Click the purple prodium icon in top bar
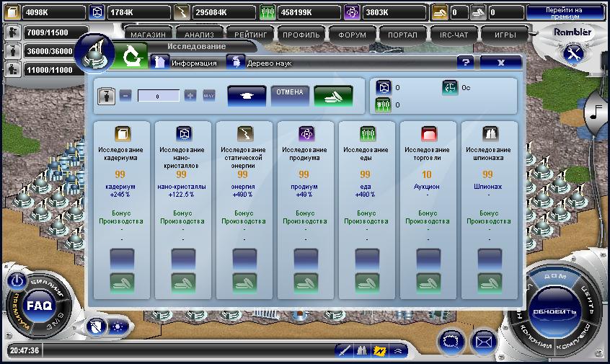 [x=352, y=12]
